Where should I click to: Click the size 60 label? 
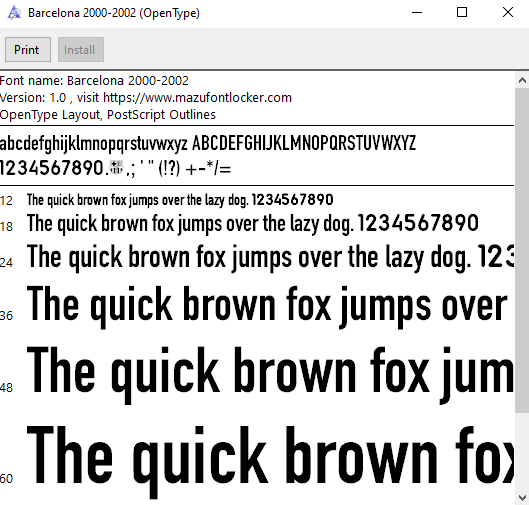click(6, 478)
